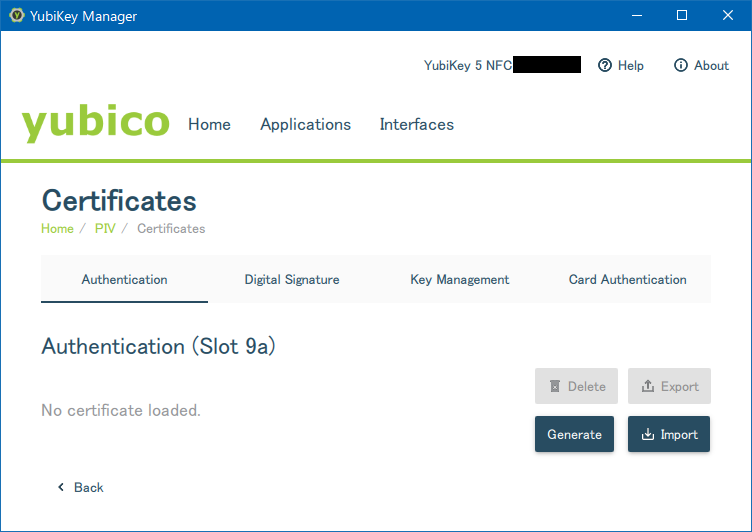This screenshot has height=532, width=752.
Task: Click the 'No certificate loaded.' text
Action: point(121,410)
